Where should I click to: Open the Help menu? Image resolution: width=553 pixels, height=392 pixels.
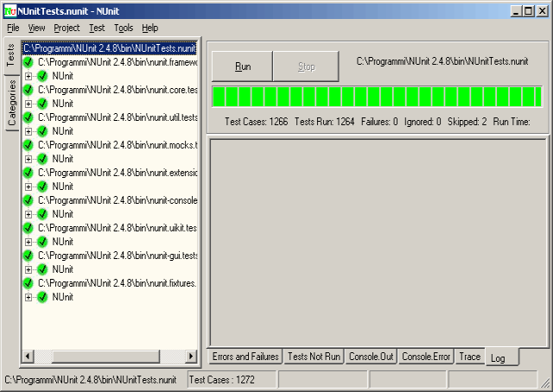(149, 28)
